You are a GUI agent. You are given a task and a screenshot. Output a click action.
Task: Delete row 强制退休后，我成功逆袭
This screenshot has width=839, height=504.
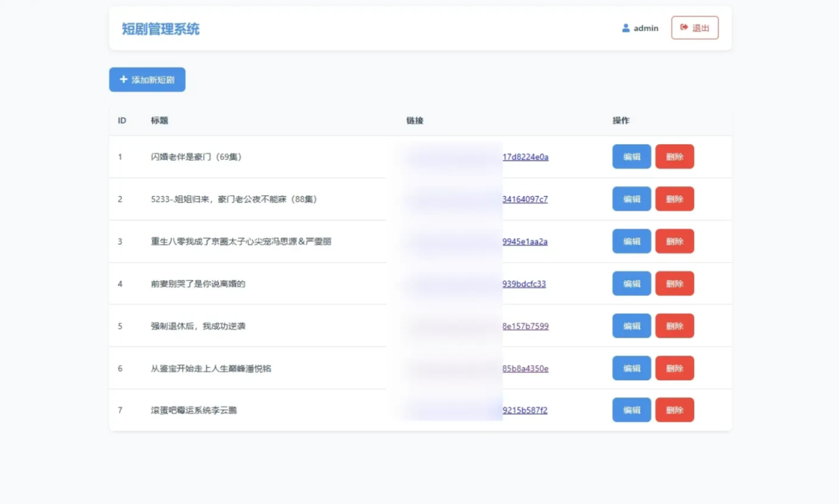coord(674,326)
